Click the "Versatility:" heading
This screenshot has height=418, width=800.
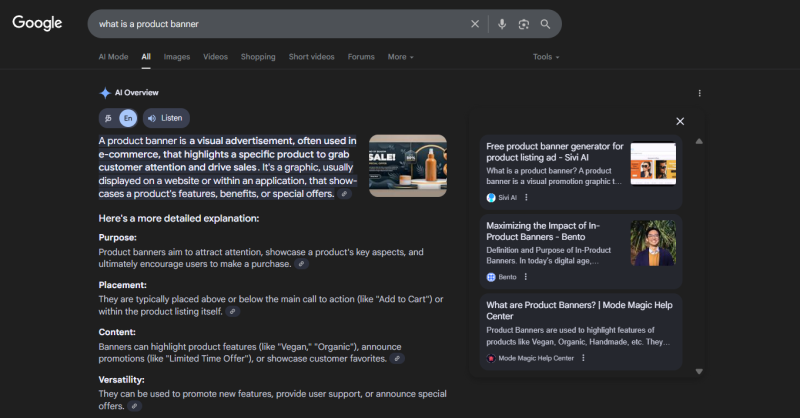tap(121, 380)
